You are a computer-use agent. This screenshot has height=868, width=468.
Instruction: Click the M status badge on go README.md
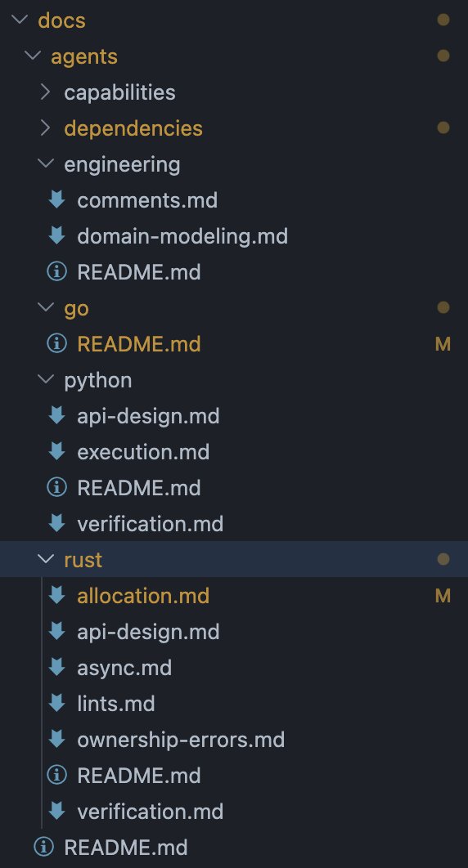pos(443,344)
